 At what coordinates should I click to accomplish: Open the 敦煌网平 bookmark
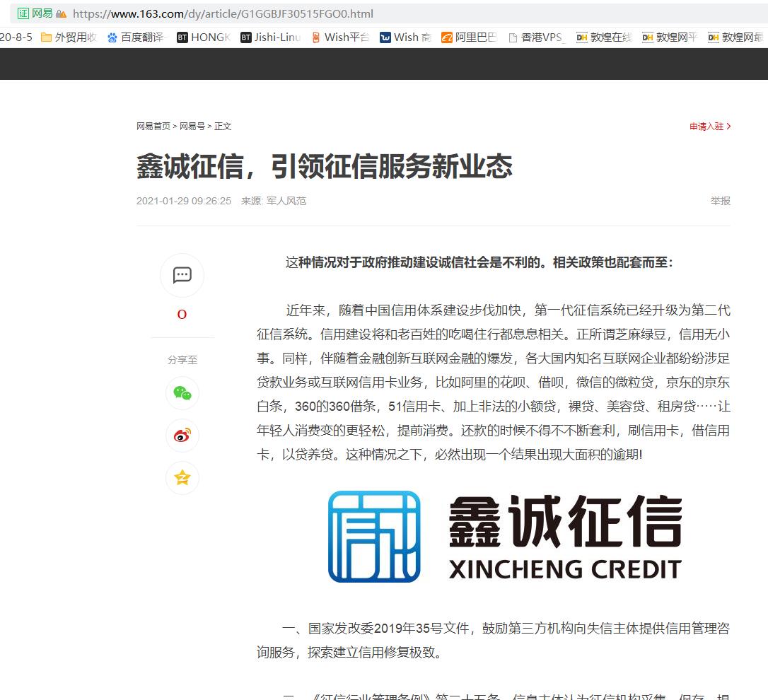pos(670,37)
